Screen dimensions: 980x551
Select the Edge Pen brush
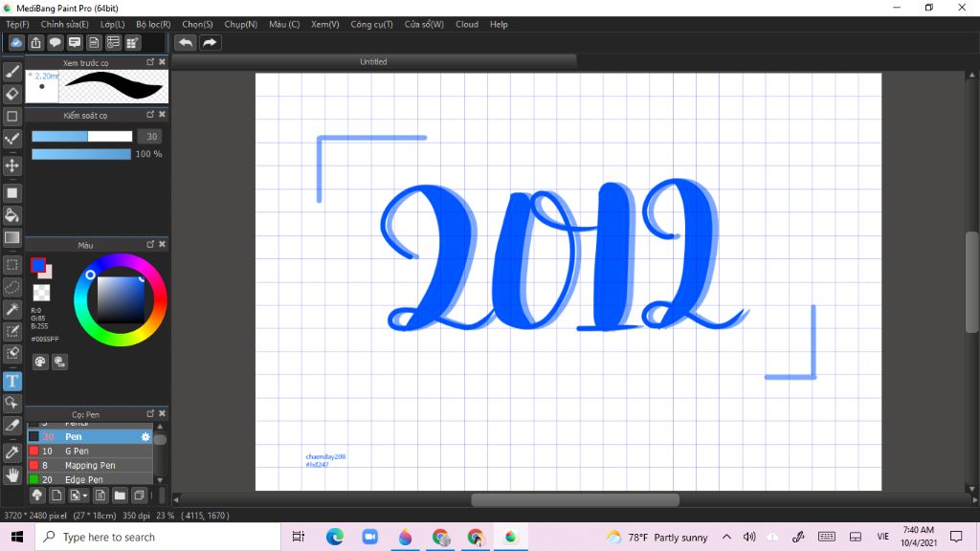pyautogui.click(x=89, y=479)
